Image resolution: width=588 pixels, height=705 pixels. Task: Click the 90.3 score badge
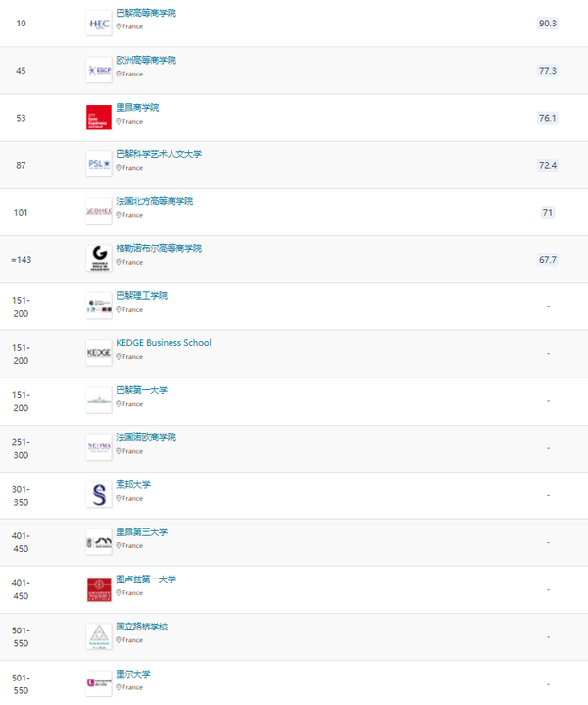(548, 23)
